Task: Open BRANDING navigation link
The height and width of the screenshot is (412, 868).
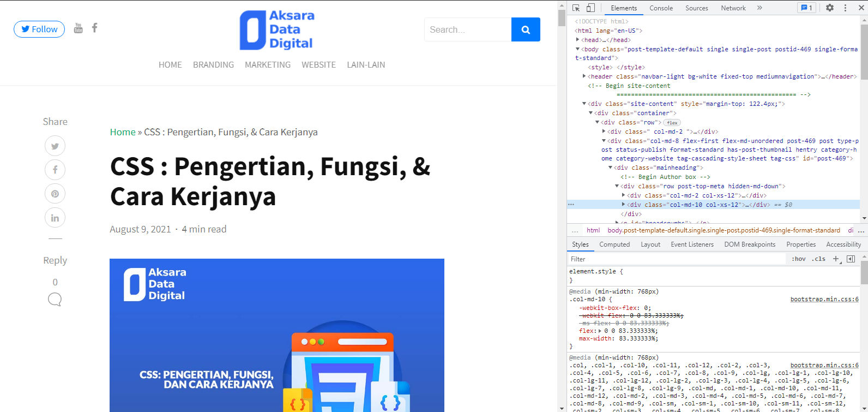Action: pyautogui.click(x=213, y=64)
